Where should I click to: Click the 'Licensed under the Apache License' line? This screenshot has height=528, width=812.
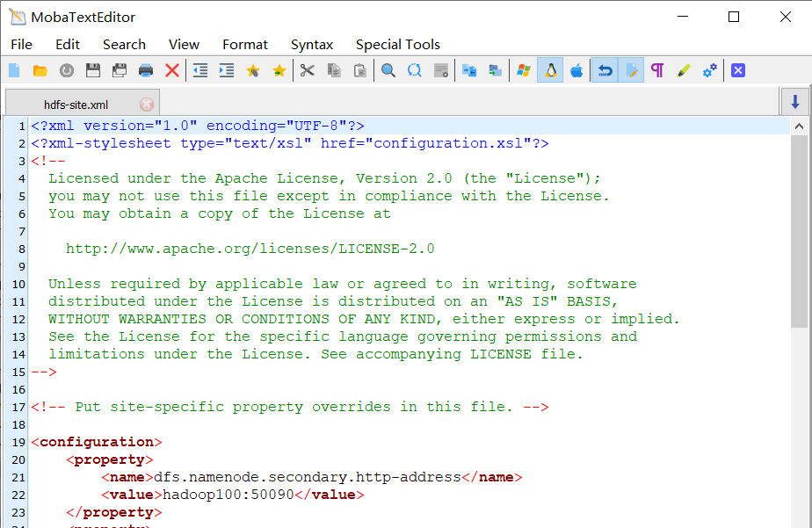tap(324, 178)
